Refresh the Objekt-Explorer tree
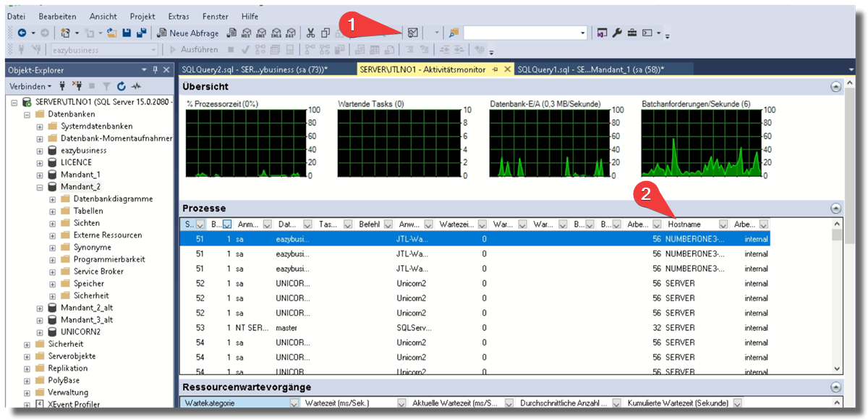The width and height of the screenshot is (868, 420). tap(121, 86)
